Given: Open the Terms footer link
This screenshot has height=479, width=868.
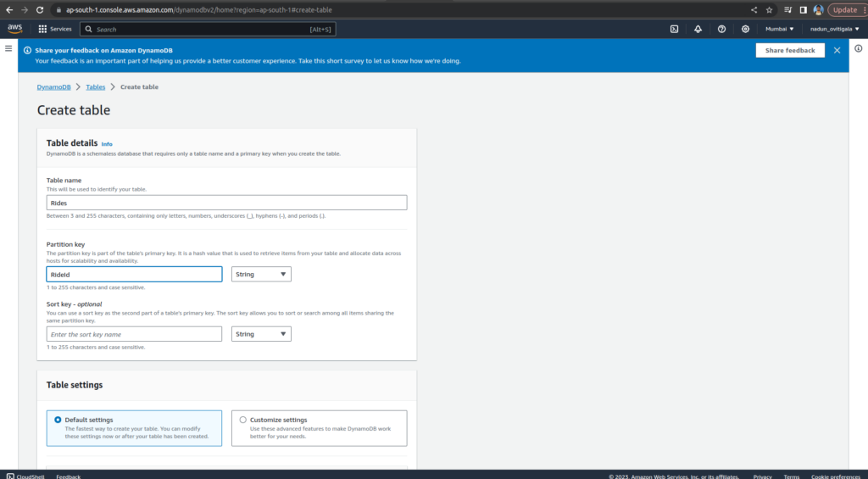Looking at the screenshot, I should pyautogui.click(x=792, y=476).
